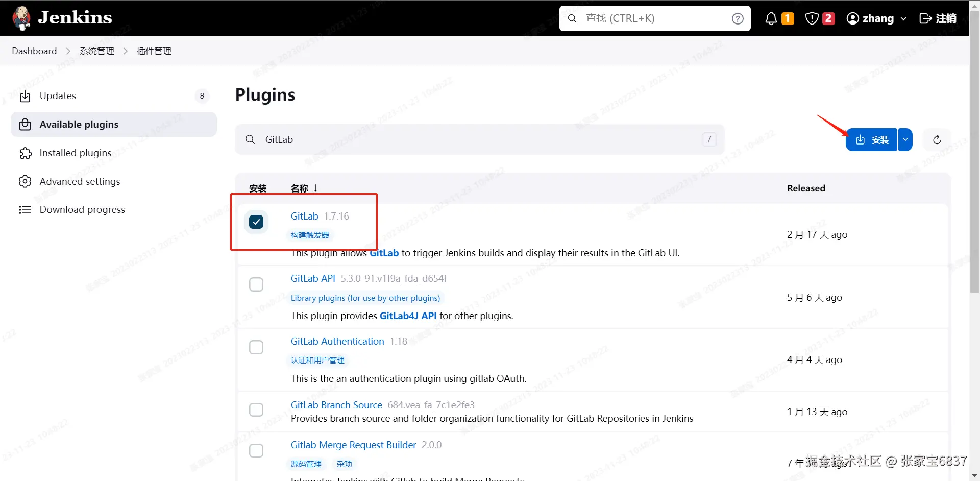This screenshot has width=980, height=481.
Task: Click the Download progress list icon
Action: (25, 210)
